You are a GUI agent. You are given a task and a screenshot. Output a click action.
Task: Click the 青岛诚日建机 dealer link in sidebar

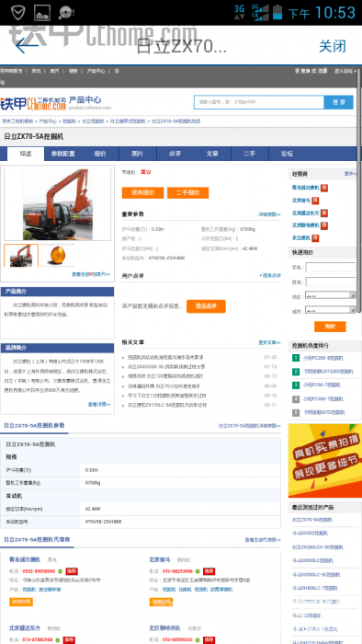305,188
